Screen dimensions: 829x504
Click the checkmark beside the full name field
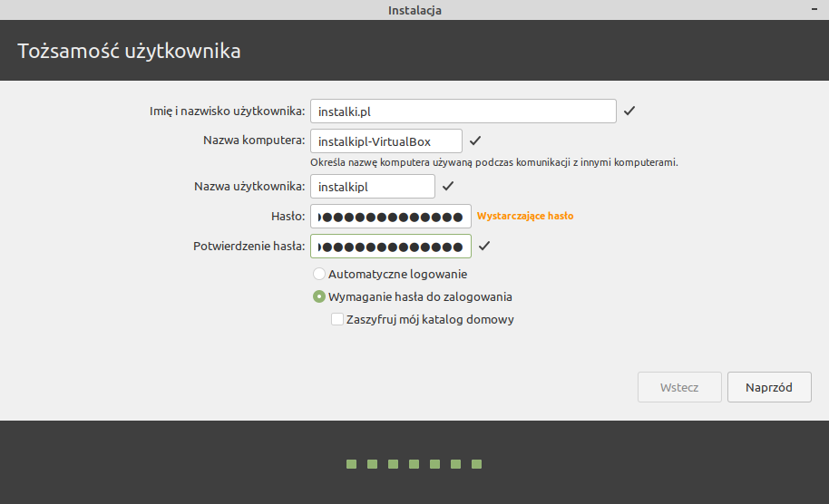629,111
